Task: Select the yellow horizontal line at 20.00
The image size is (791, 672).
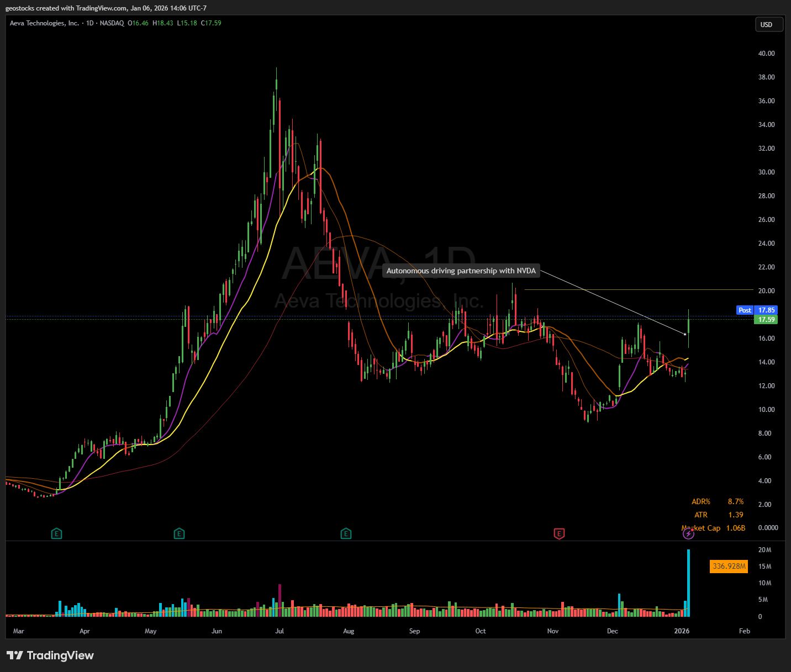Action: [638, 289]
